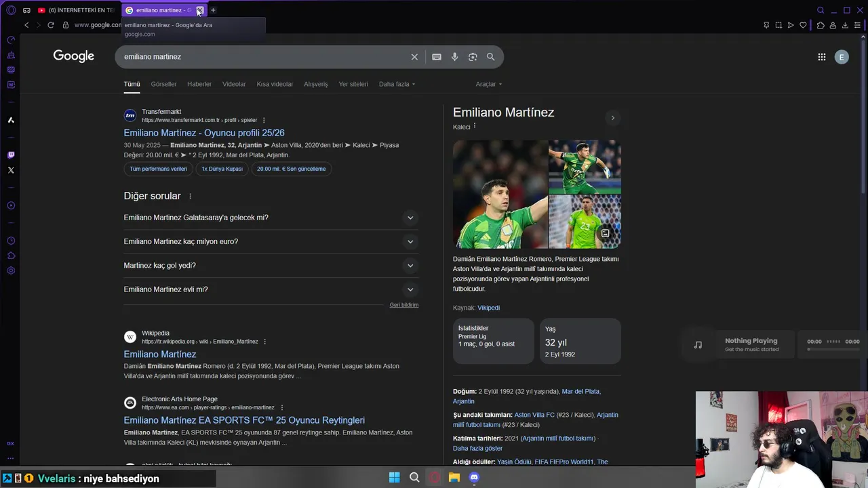Screen dimensions: 868x488
Task: Click the pin icon in address bar
Action: 766,25
